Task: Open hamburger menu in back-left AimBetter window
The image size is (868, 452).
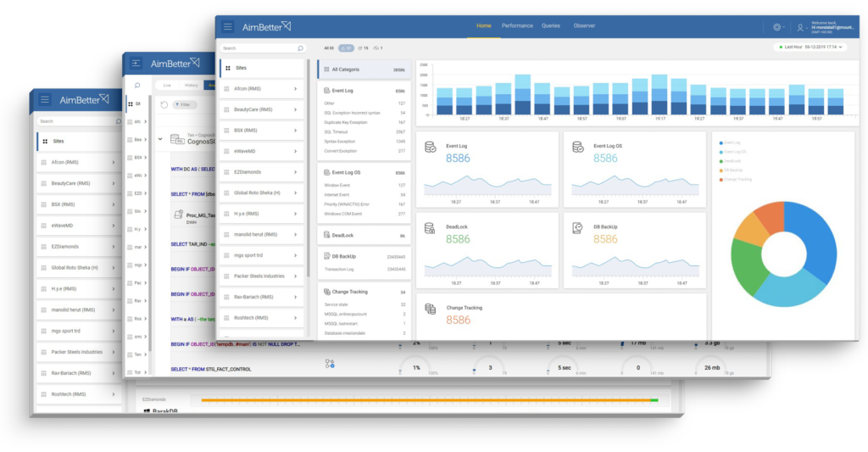Action: (45, 100)
